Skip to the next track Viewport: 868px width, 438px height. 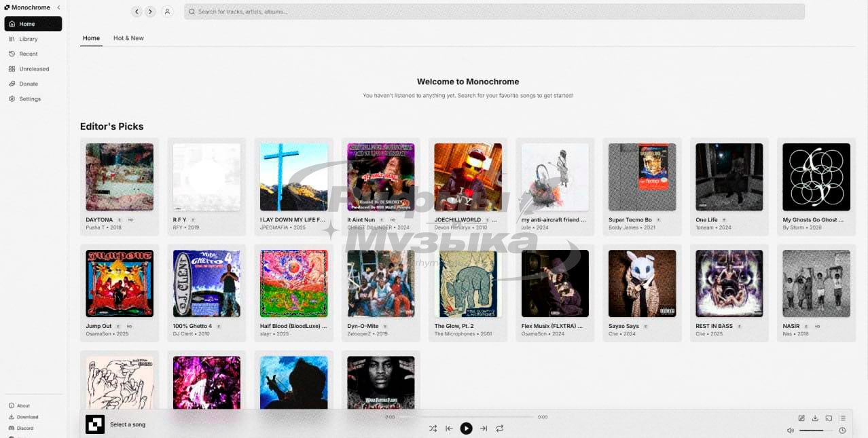484,428
